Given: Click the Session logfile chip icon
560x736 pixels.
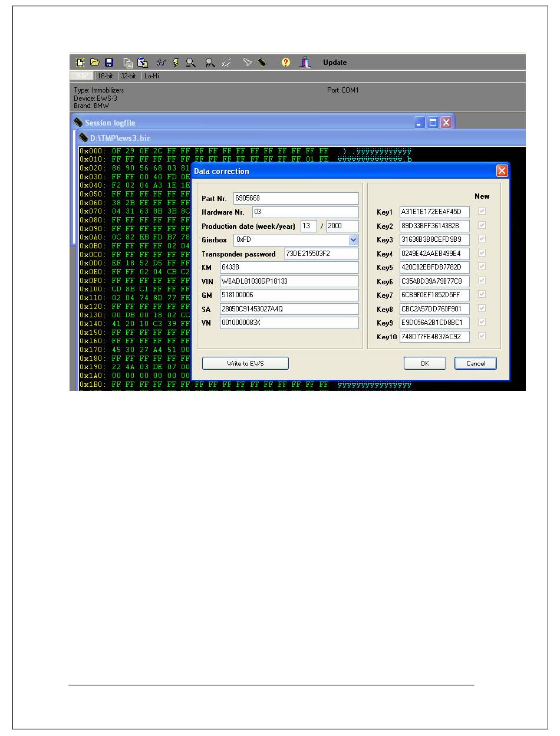Looking at the screenshot, I should point(78,123).
